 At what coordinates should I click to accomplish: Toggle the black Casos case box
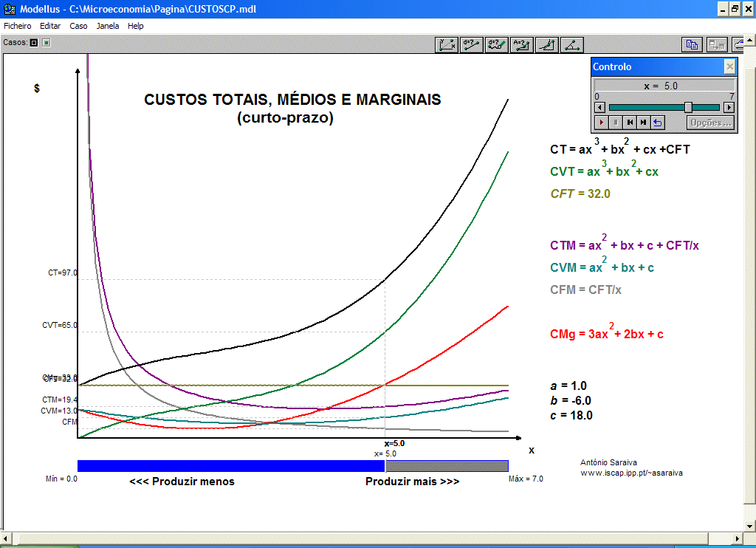pos(34,43)
